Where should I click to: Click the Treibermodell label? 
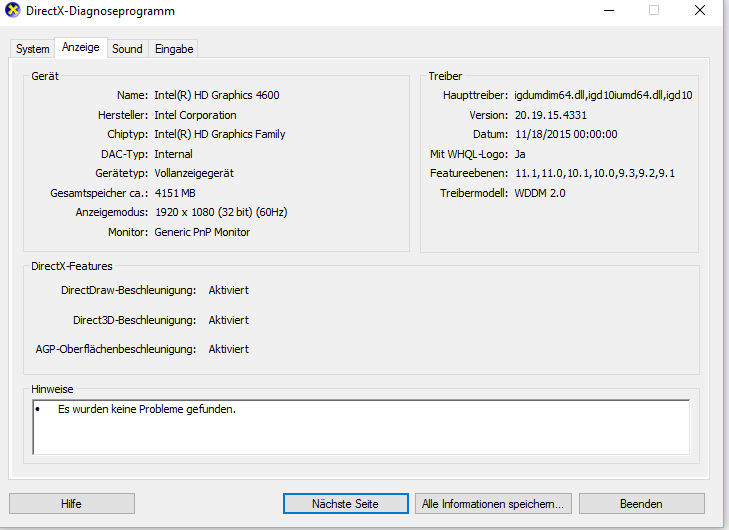[474, 193]
